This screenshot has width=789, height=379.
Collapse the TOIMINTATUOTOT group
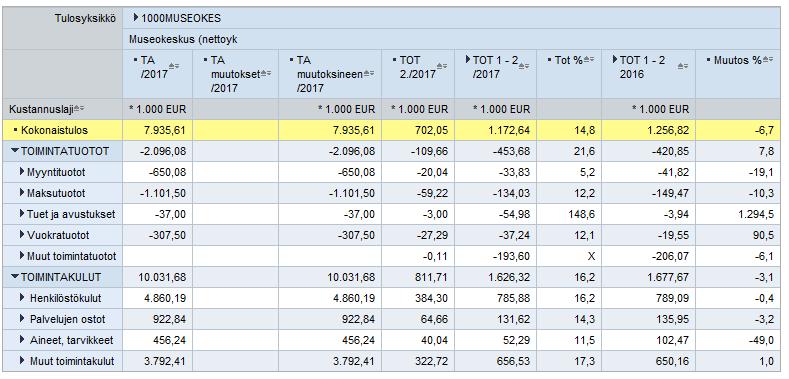[15, 151]
